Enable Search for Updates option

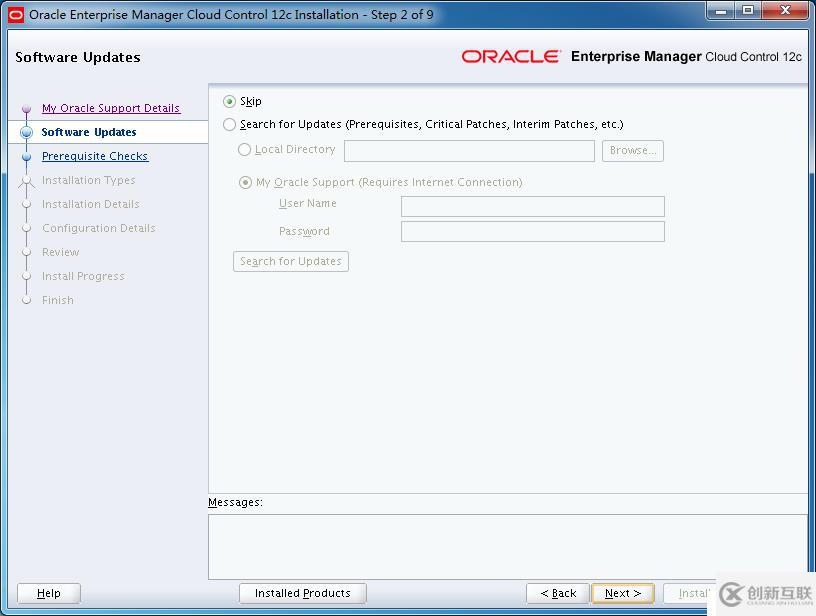(229, 124)
